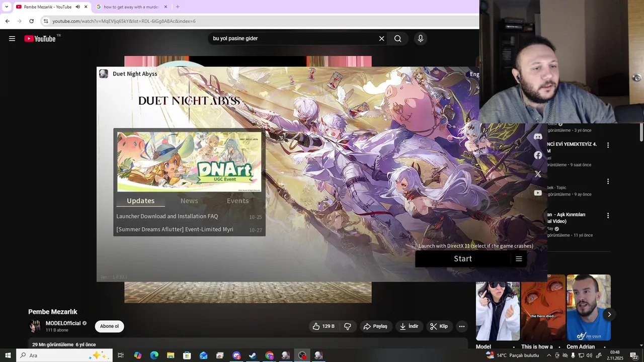Screen dimensions: 644x362
Task: Open X (Twitter) link in the launcher
Action: pos(538,174)
